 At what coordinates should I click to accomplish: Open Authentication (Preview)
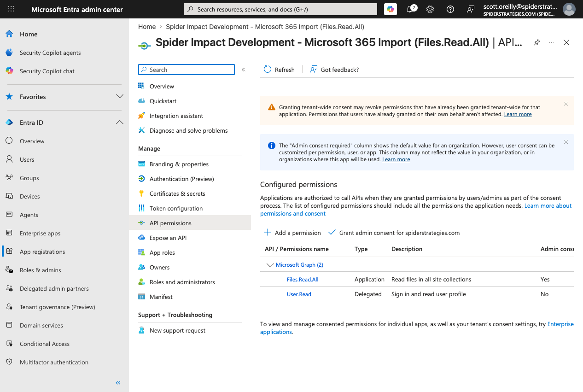pos(182,179)
